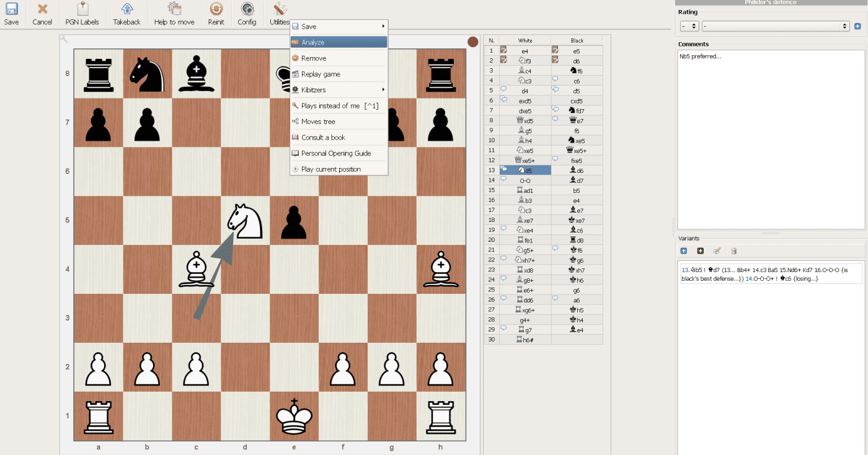
Task: Select final move 30 Rh6#
Action: tap(525, 340)
